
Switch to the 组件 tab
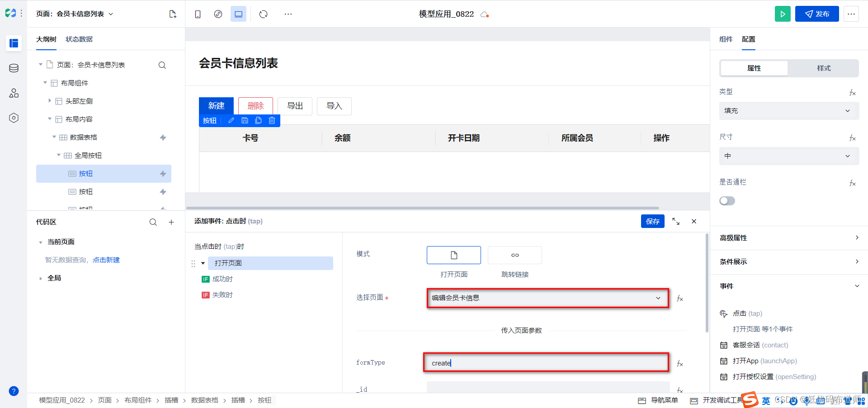pyautogui.click(x=726, y=39)
